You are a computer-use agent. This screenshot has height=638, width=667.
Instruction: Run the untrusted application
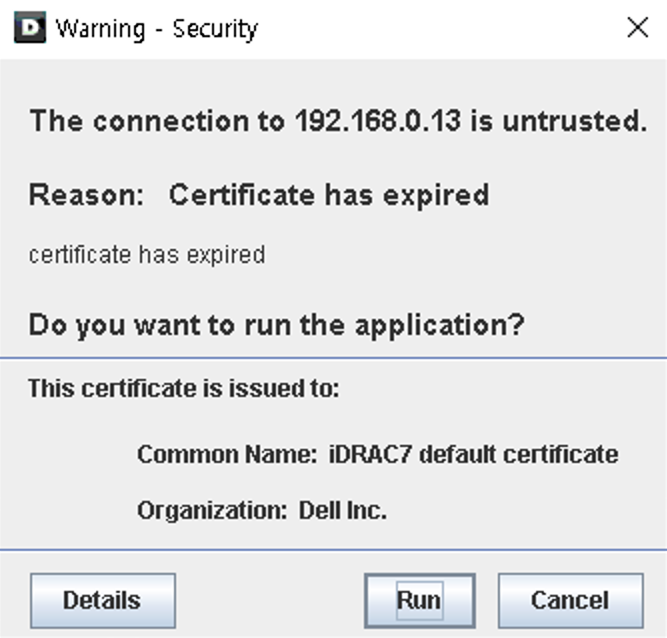[x=419, y=600]
